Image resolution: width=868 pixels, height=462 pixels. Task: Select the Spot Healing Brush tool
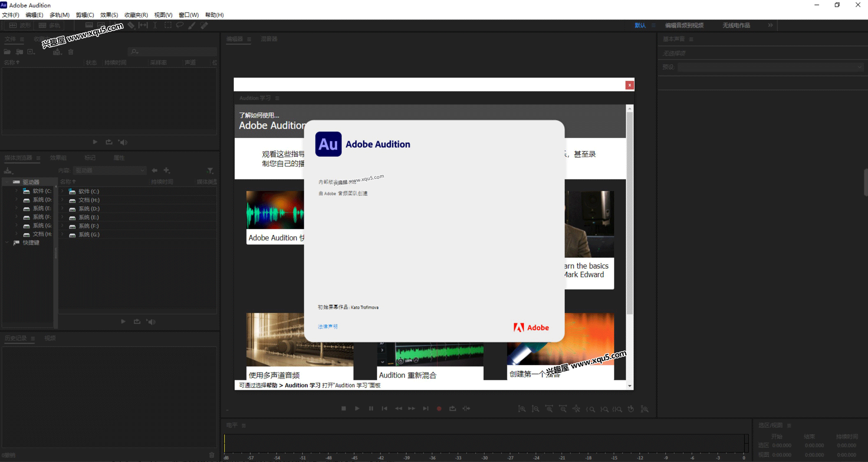(204, 26)
